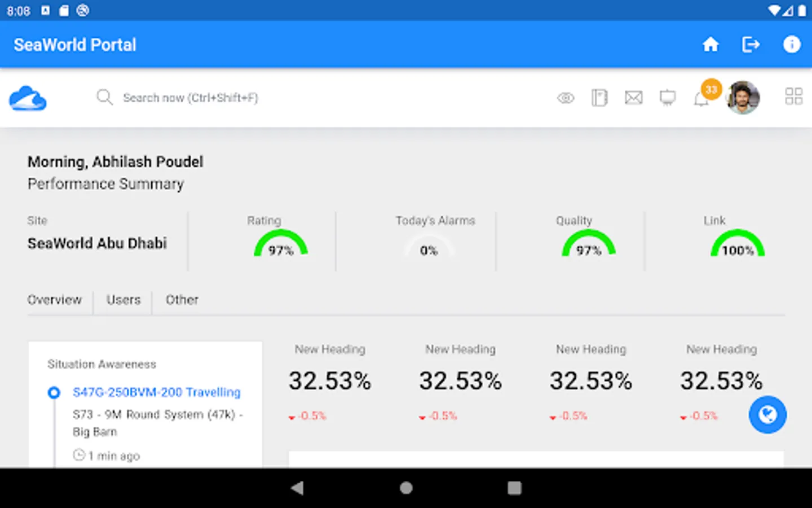Open the notebook icon in toolbar
Viewport: 812px width, 508px height.
pos(599,98)
